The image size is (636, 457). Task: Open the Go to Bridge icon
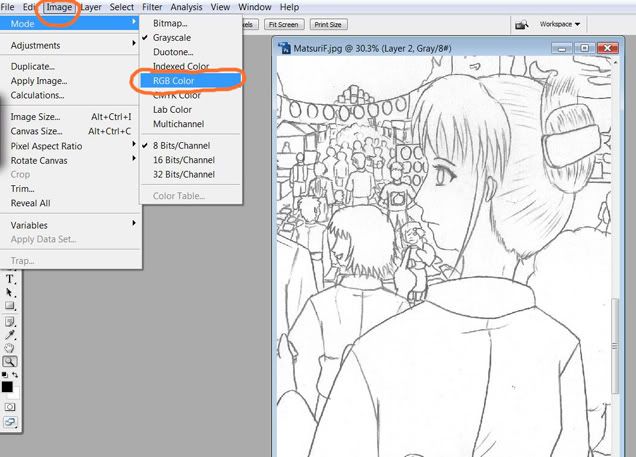[x=522, y=24]
